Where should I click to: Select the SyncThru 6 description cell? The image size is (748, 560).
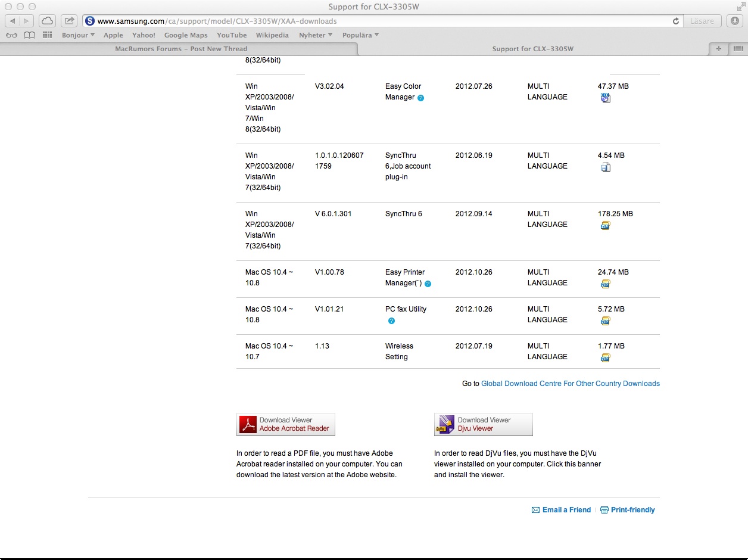(x=404, y=214)
